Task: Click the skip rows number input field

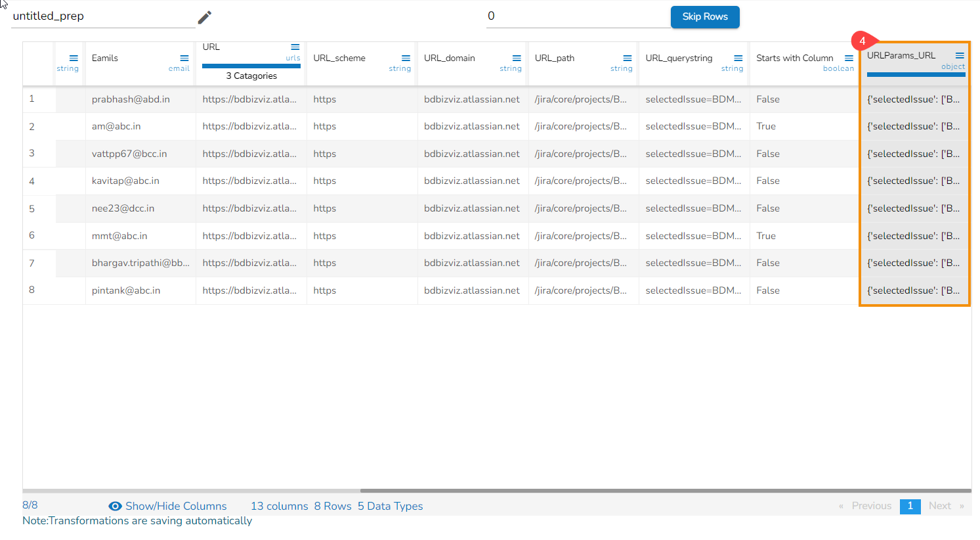Action: [x=578, y=16]
